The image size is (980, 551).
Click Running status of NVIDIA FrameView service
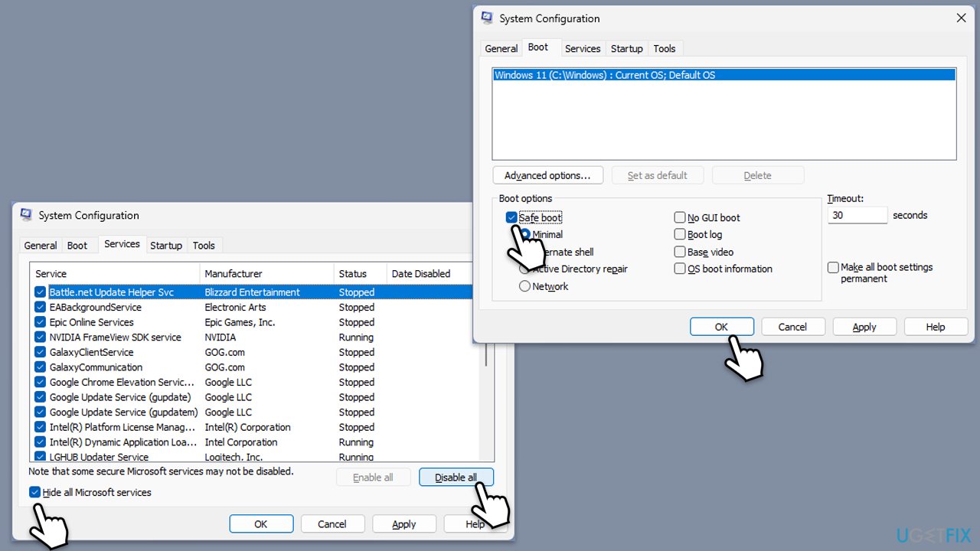click(x=356, y=337)
